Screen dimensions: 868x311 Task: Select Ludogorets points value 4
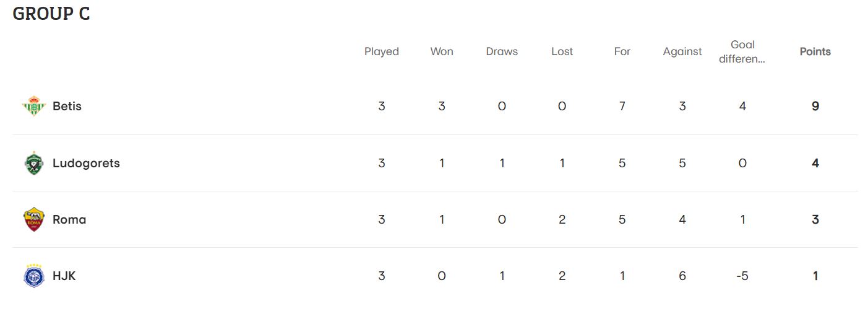(x=815, y=164)
